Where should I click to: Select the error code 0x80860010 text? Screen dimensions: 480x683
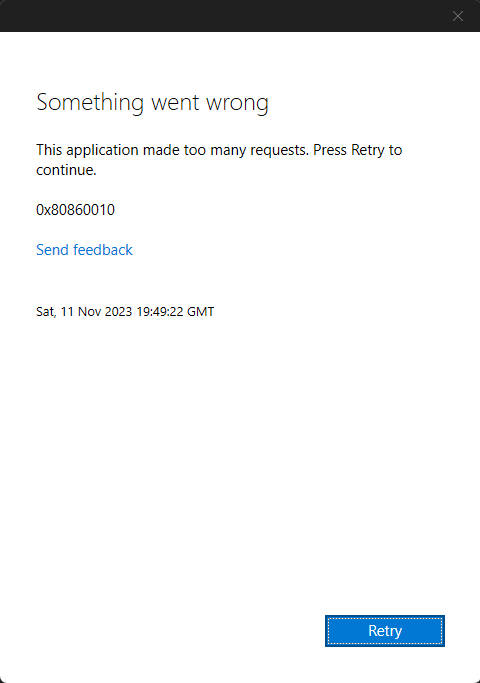(x=75, y=210)
